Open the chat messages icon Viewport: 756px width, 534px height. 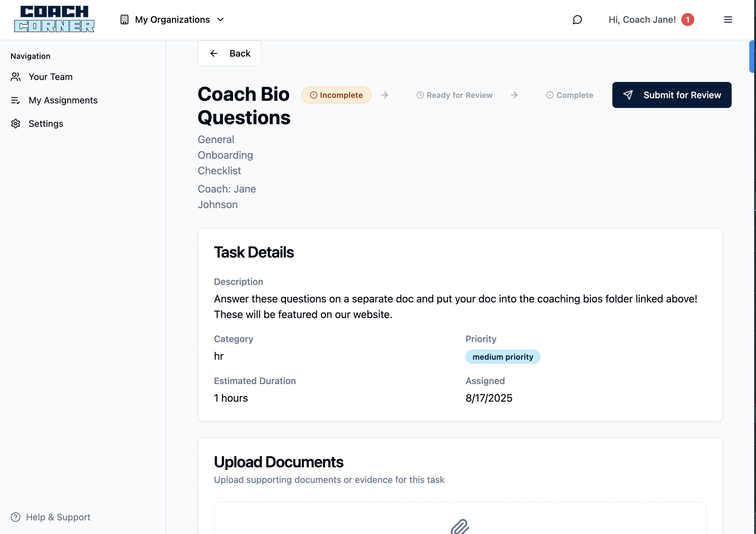[x=577, y=20]
